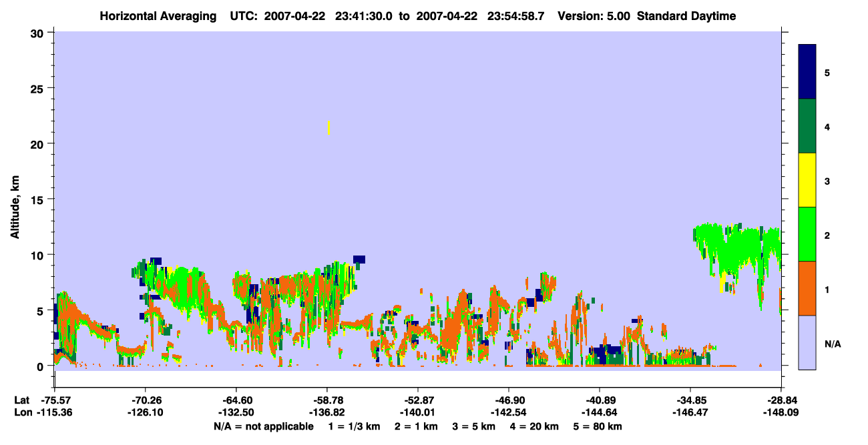Click the colorbar label '3'

tap(827, 181)
